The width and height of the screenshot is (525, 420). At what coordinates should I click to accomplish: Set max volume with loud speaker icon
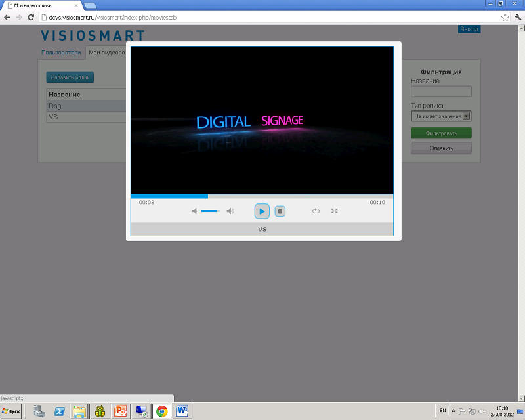pyautogui.click(x=230, y=211)
